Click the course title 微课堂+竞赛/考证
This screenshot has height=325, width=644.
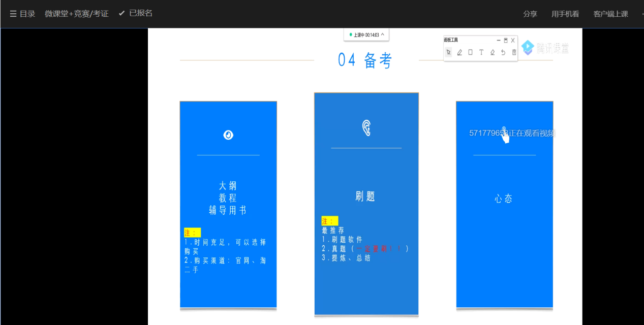coord(76,14)
